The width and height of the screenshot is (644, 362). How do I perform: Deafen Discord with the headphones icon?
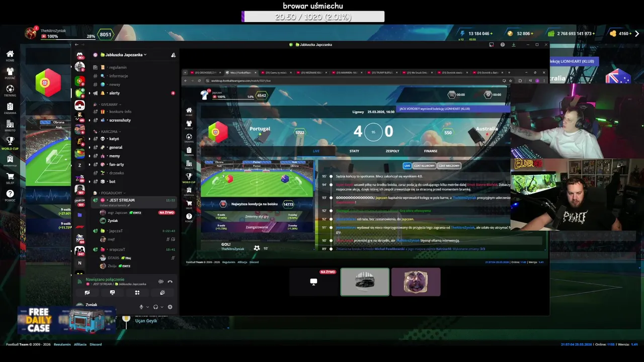click(155, 307)
